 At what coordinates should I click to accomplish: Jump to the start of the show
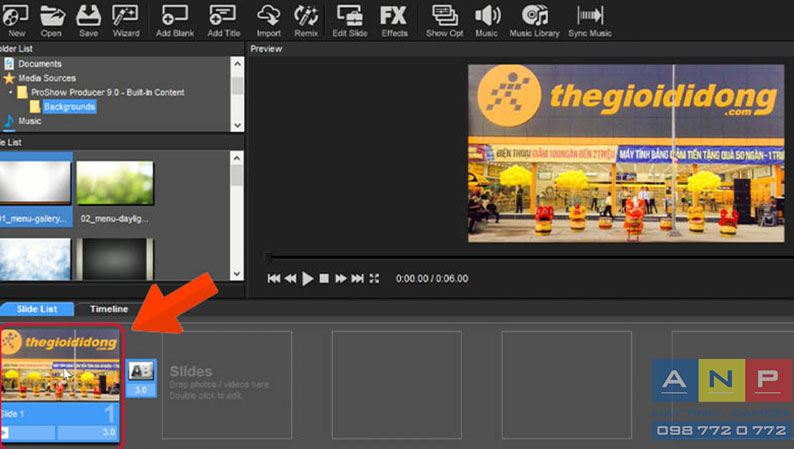coord(274,278)
